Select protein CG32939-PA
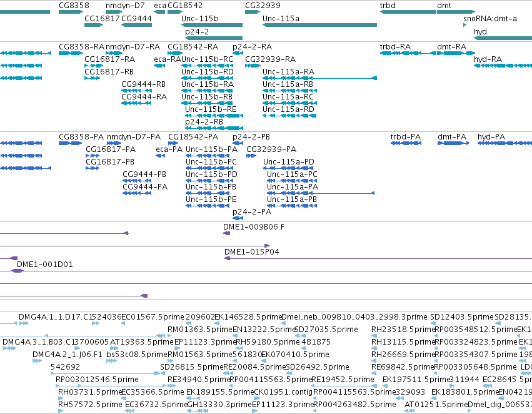 (271, 149)
